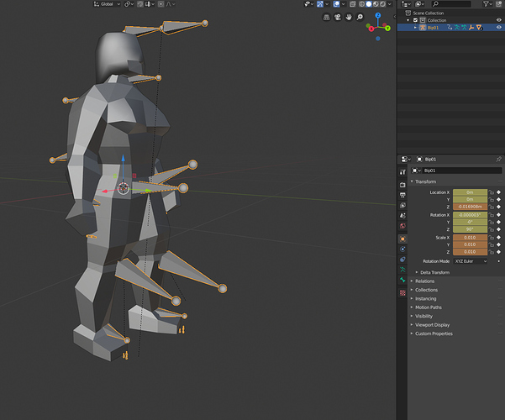Screen dimensions: 505x420
Task: Open the Output properties tab
Action: (x=402, y=195)
